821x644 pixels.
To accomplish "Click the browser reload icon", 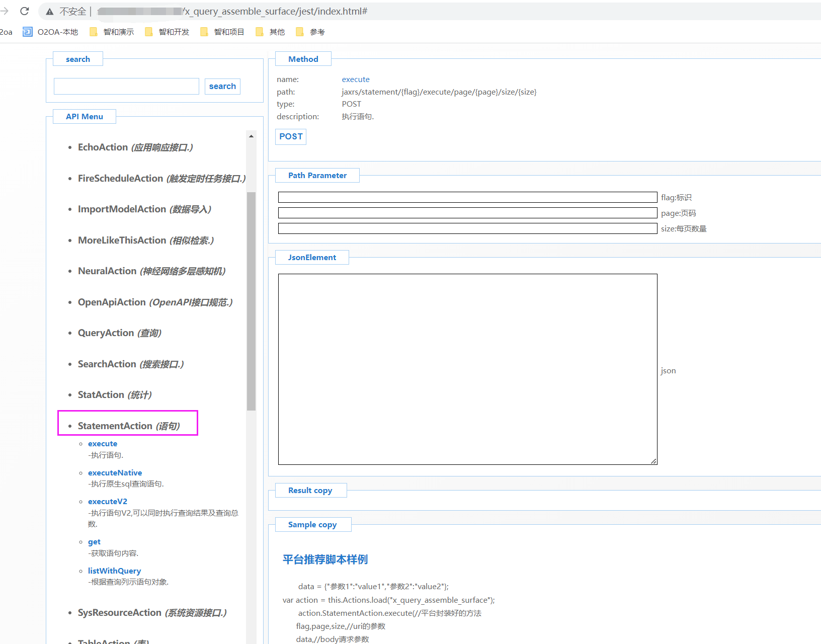I will pyautogui.click(x=24, y=11).
